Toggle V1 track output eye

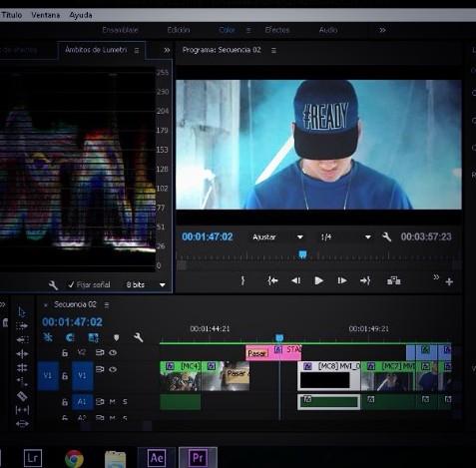coord(113,369)
